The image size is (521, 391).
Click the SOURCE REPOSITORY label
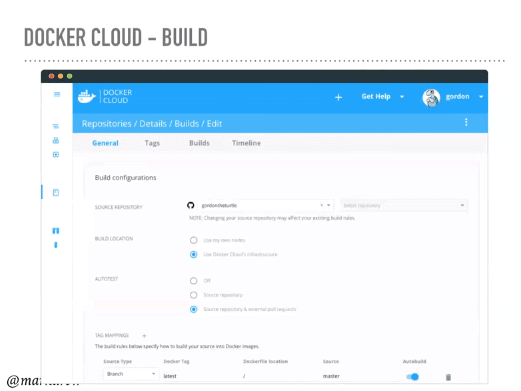click(x=119, y=207)
